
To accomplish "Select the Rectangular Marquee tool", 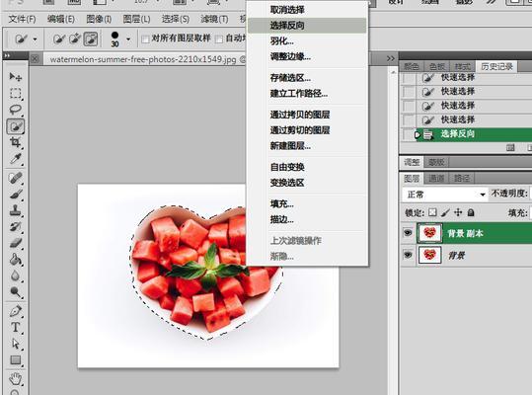I will pos(15,94).
